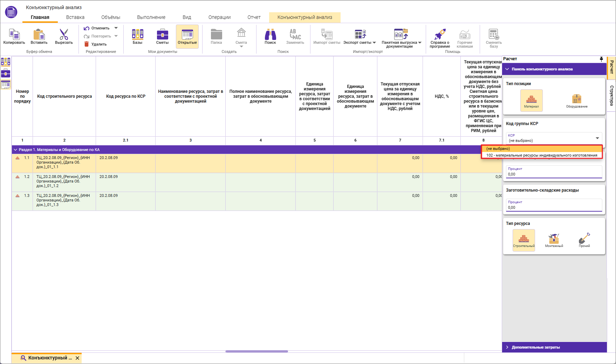Image resolution: width=616 pixels, height=364 pixels.
Task: Click the Повторить redo icon
Action: click(87, 36)
